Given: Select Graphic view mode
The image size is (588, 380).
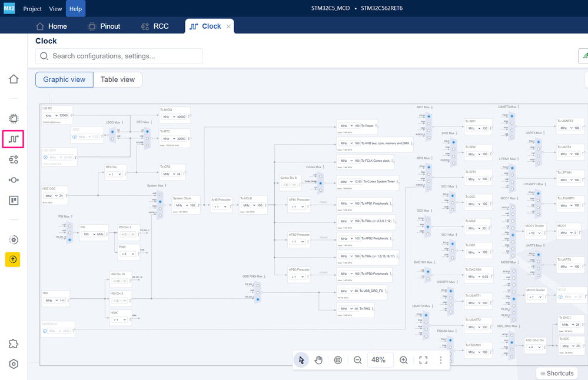Looking at the screenshot, I should (x=64, y=79).
